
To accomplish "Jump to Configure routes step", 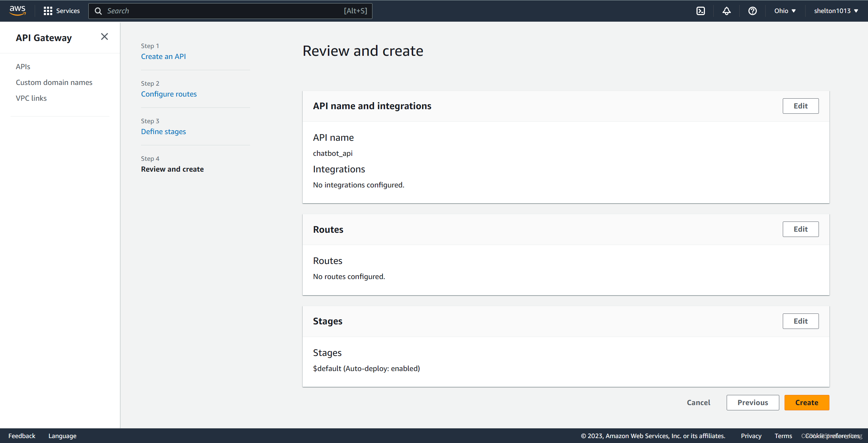I will click(169, 94).
